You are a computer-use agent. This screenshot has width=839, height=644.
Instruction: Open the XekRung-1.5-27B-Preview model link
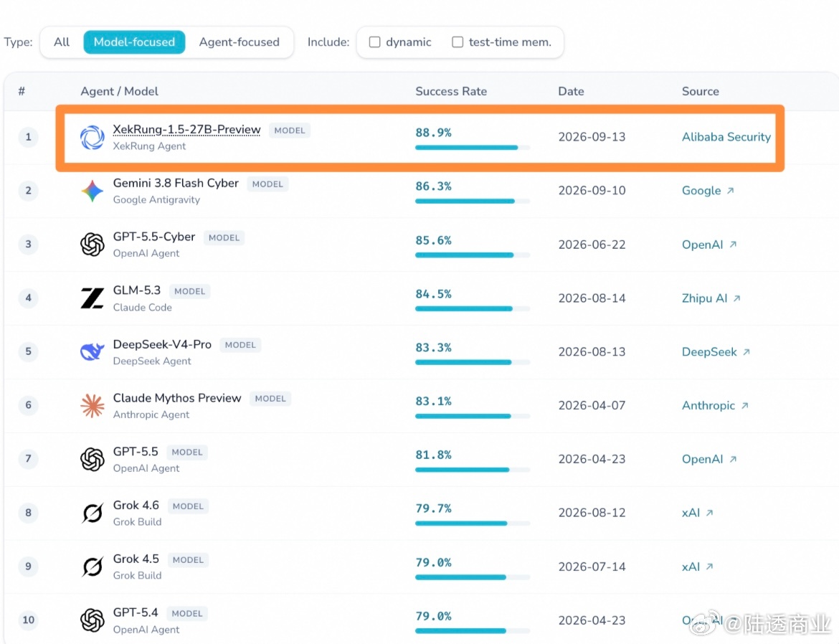pyautogui.click(x=186, y=130)
